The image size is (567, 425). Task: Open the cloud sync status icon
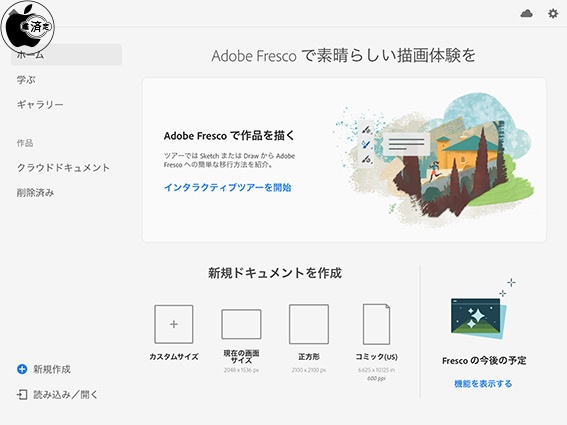coord(526,14)
